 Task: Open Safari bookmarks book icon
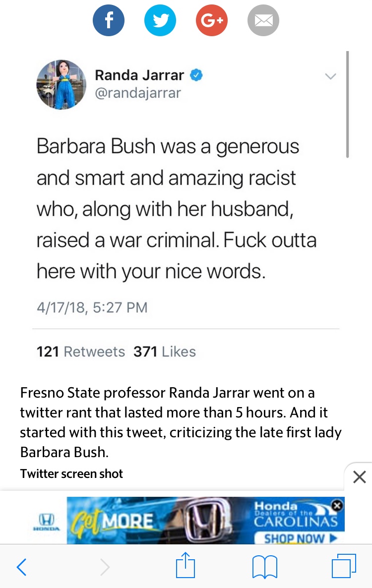(265, 567)
